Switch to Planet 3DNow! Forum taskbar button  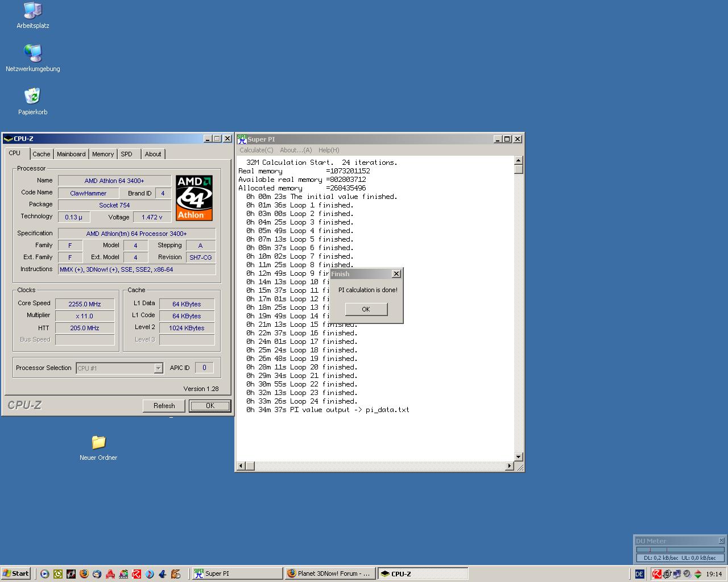pyautogui.click(x=330, y=574)
